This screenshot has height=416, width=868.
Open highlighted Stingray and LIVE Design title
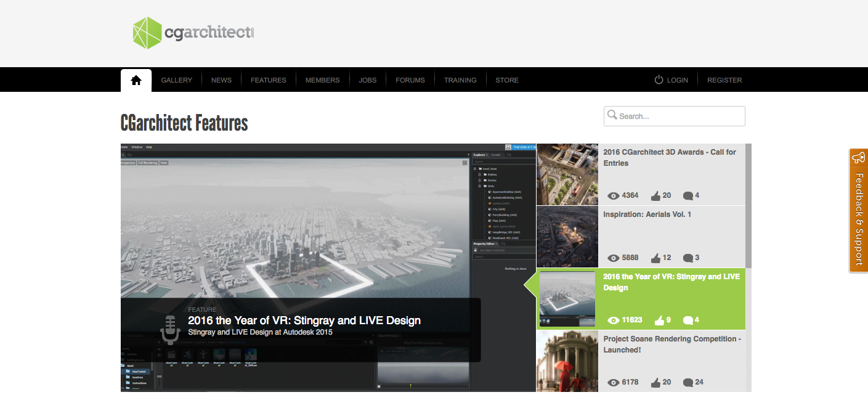(x=671, y=282)
